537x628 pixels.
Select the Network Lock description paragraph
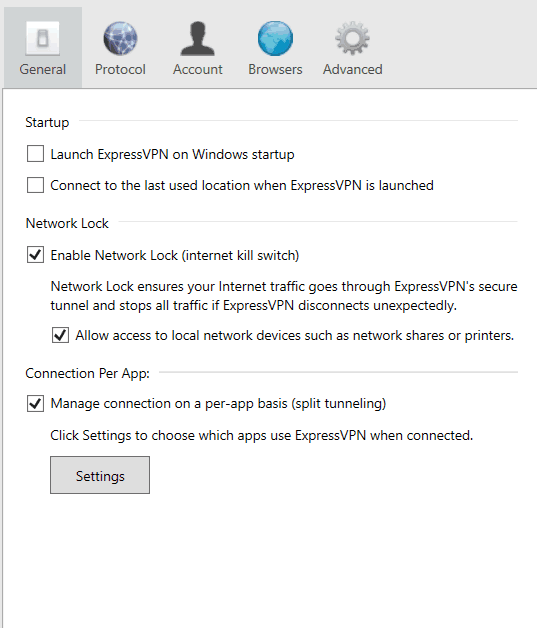coord(284,296)
